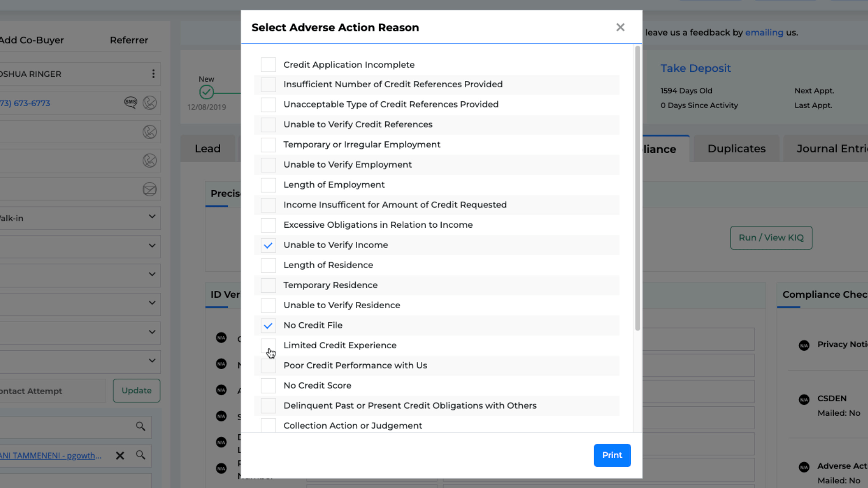The image size is (868, 488).
Task: Click the Run / View KIQ button
Action: pyautogui.click(x=771, y=238)
